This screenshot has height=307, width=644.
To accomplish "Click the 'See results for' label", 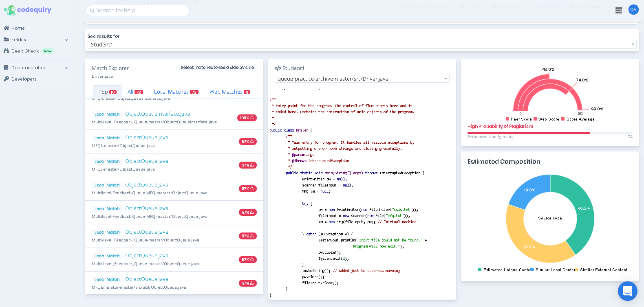I will point(104,36).
